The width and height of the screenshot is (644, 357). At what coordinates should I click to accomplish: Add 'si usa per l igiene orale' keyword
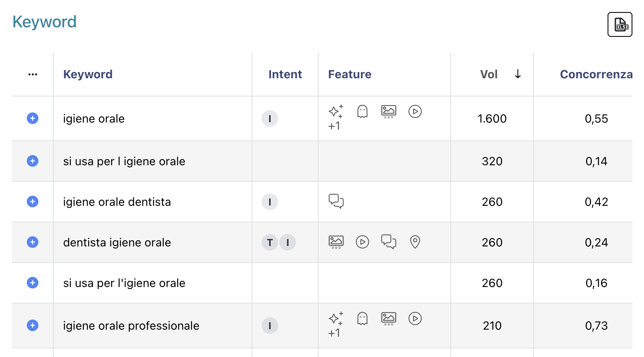33,161
